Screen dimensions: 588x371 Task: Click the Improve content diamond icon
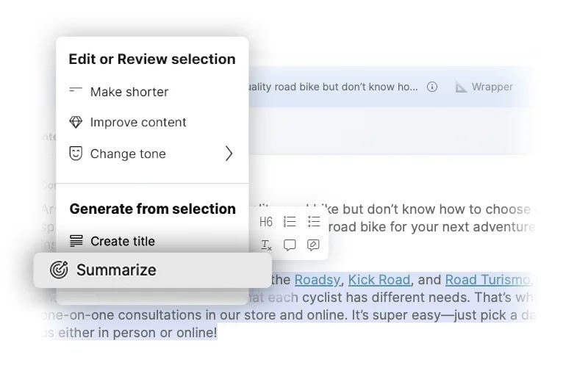click(76, 122)
